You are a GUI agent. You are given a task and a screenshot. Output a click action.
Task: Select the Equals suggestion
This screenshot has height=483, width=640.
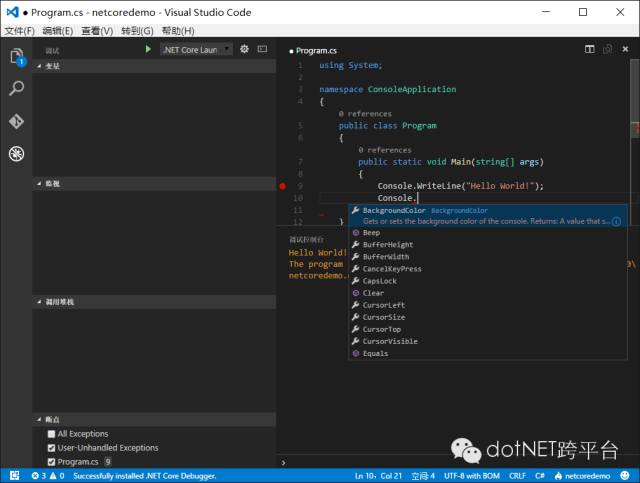(487, 353)
